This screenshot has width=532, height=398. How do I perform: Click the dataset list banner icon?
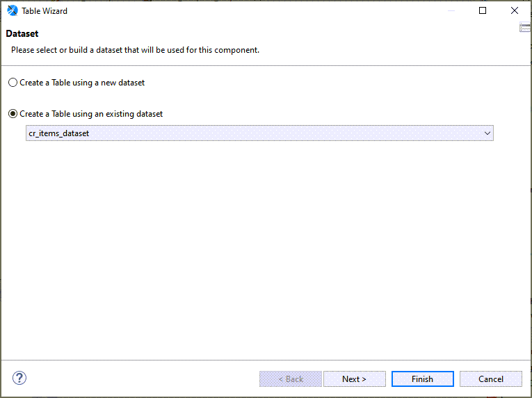pyautogui.click(x=525, y=27)
